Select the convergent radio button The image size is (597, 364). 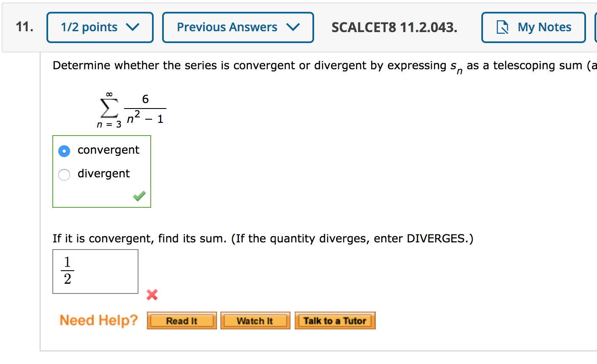64,151
